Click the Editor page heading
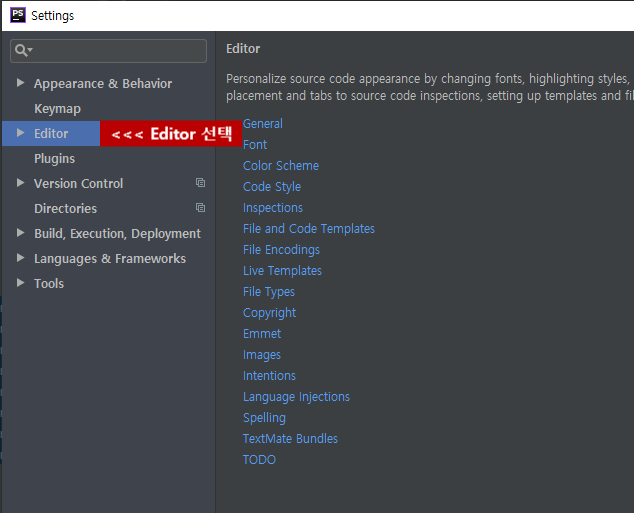Image resolution: width=634 pixels, height=513 pixels. 243,49
